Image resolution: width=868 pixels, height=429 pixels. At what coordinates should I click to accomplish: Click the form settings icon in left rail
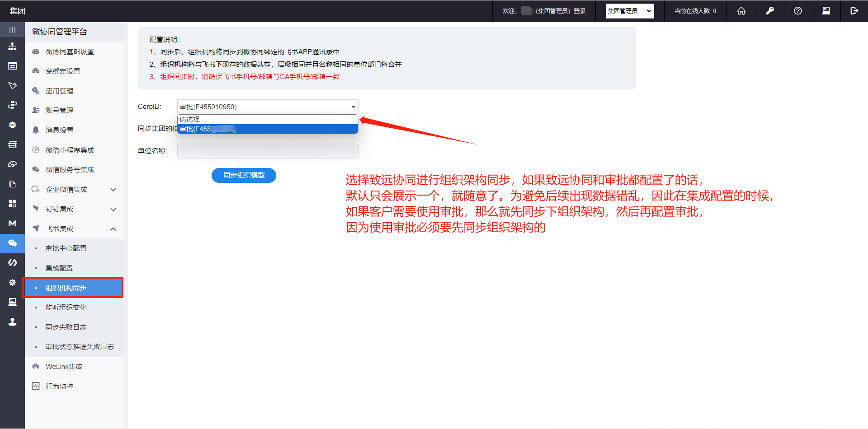(x=12, y=66)
